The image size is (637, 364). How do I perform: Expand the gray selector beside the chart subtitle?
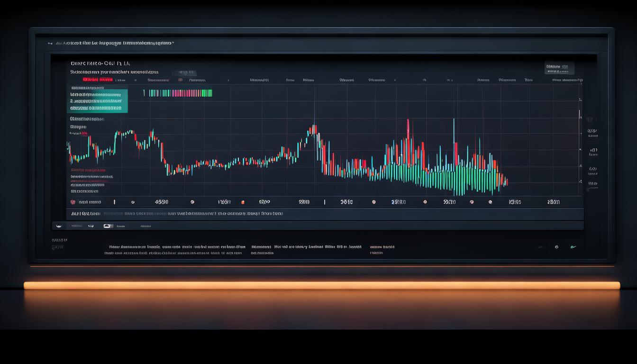click(x=184, y=73)
